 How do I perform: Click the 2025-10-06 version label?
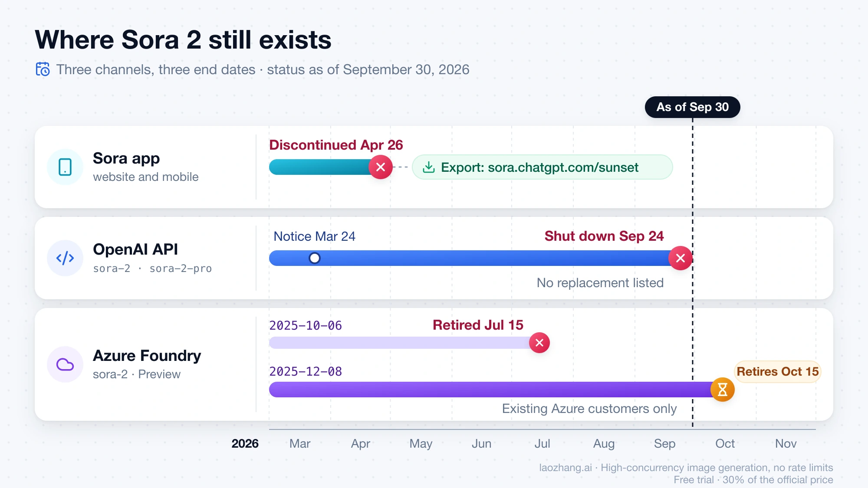coord(306,325)
